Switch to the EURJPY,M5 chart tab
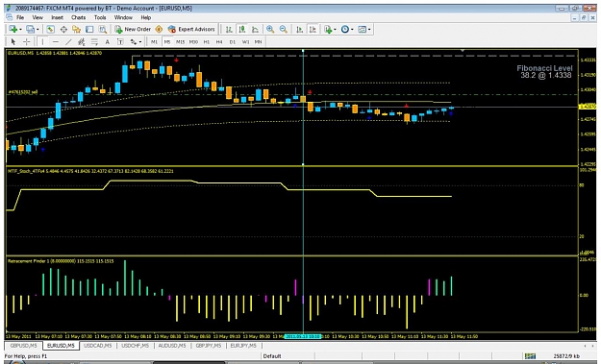The image size is (601, 364). (243, 345)
